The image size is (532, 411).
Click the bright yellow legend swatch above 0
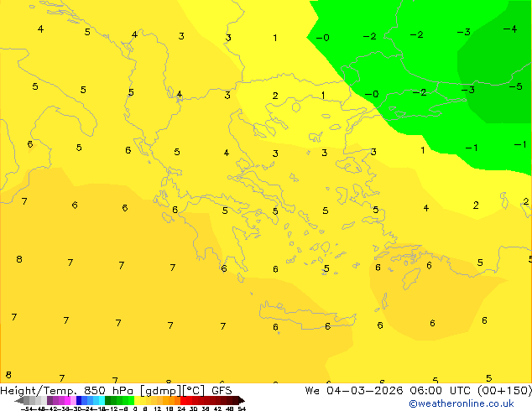[137, 400]
